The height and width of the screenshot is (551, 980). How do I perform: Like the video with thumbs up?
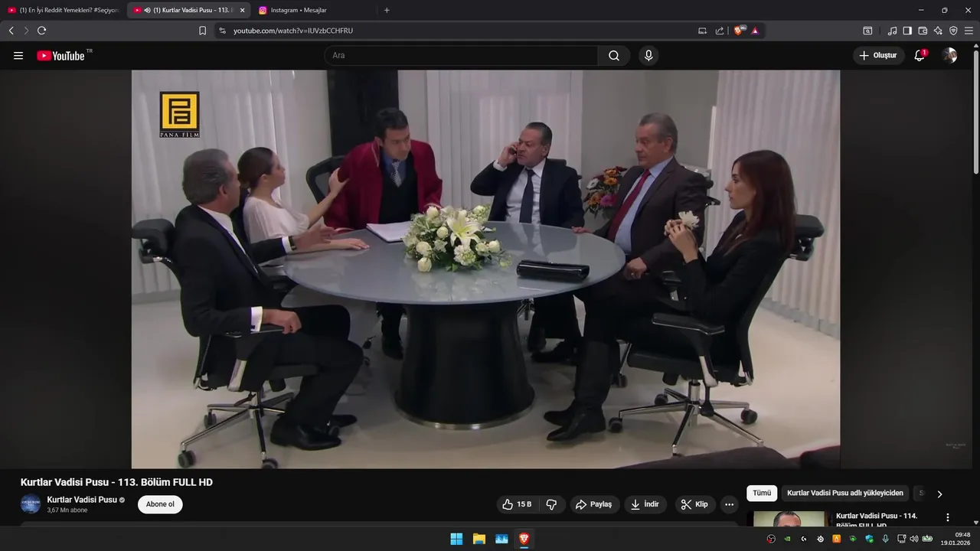coord(517,504)
